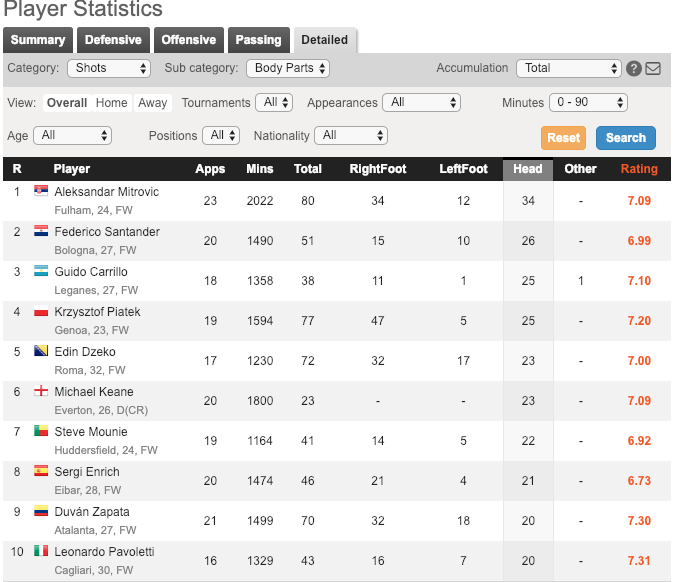Open the Passing tab
Viewport: 676px width, 582px height.
(258, 40)
